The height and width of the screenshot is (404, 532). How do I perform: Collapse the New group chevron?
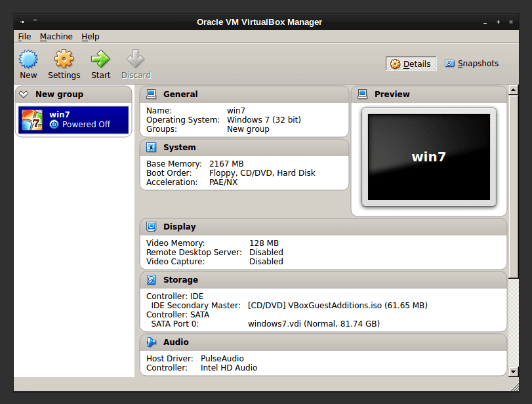24,94
